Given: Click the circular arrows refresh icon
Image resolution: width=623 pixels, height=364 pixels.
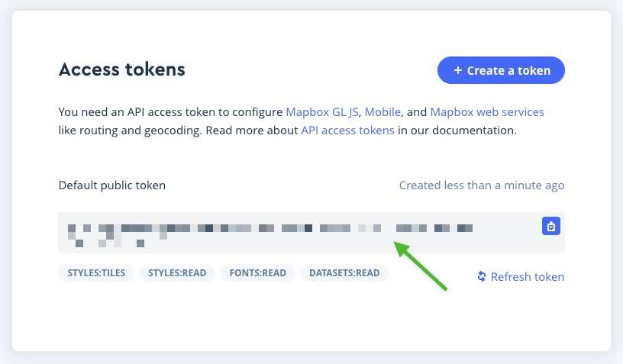Looking at the screenshot, I should point(482,276).
